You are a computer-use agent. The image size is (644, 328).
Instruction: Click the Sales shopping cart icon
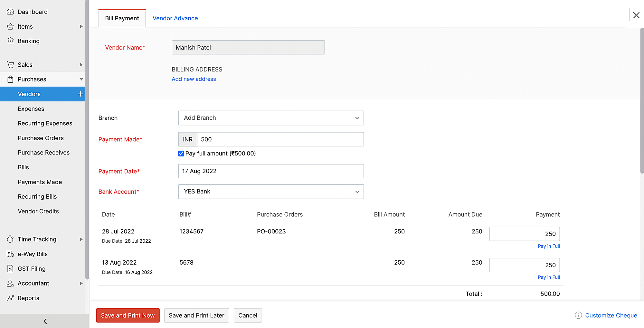click(10, 65)
